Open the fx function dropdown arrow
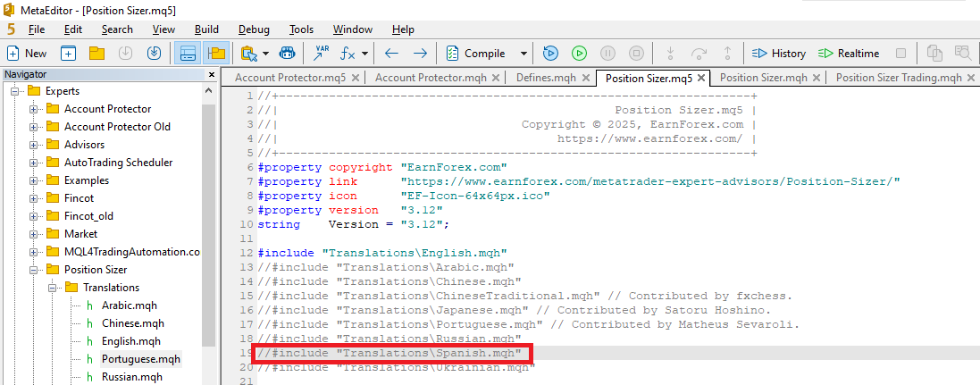The height and width of the screenshot is (385, 980). [x=364, y=53]
